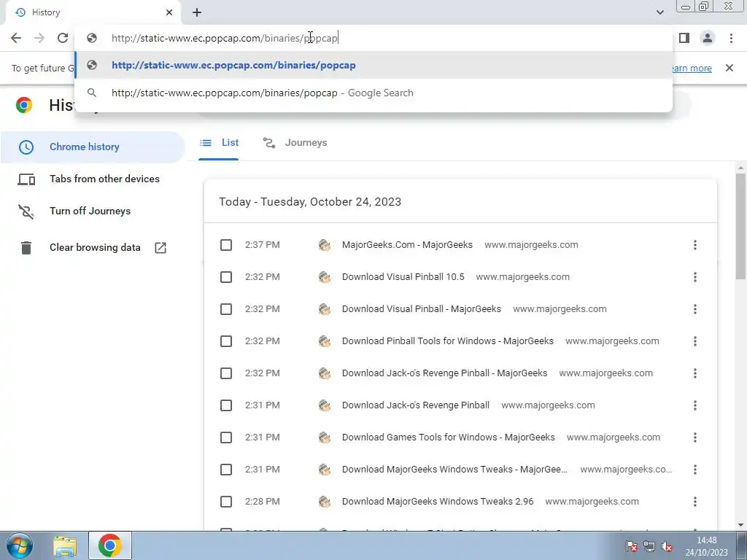Screen dimensions: 747x560
Task: Check the Download Pinball Tools for Windows entry
Action: click(x=226, y=341)
